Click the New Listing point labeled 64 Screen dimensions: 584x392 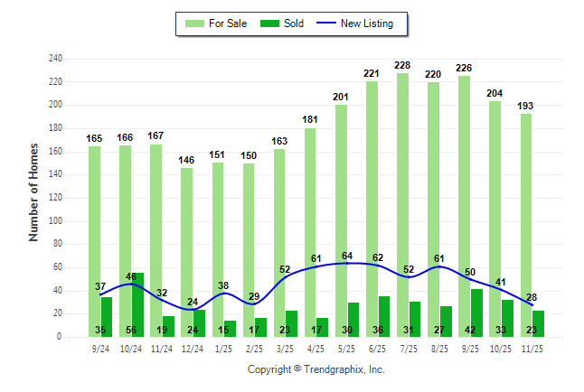click(348, 263)
